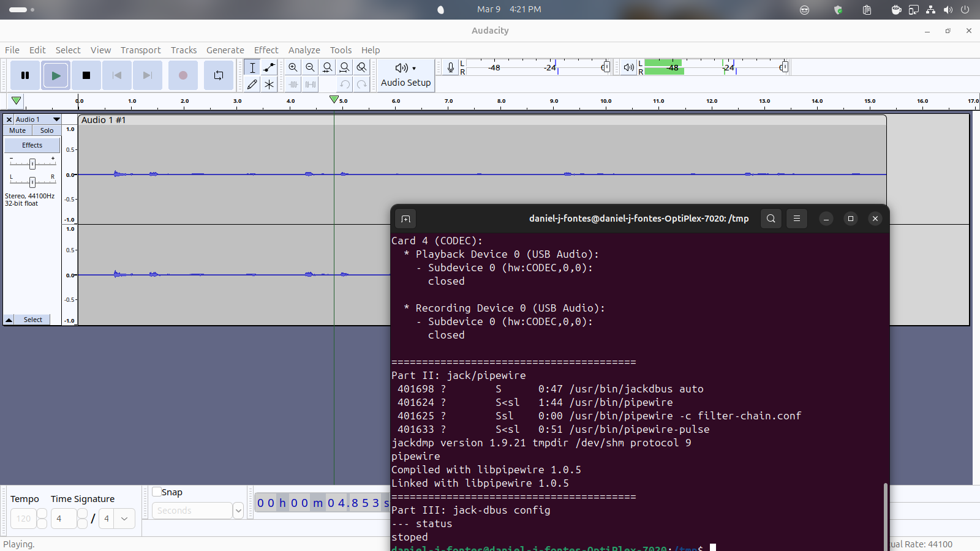Screen dimensions: 980x551
Task: Solo the Audio 1 track
Action: coord(47,130)
